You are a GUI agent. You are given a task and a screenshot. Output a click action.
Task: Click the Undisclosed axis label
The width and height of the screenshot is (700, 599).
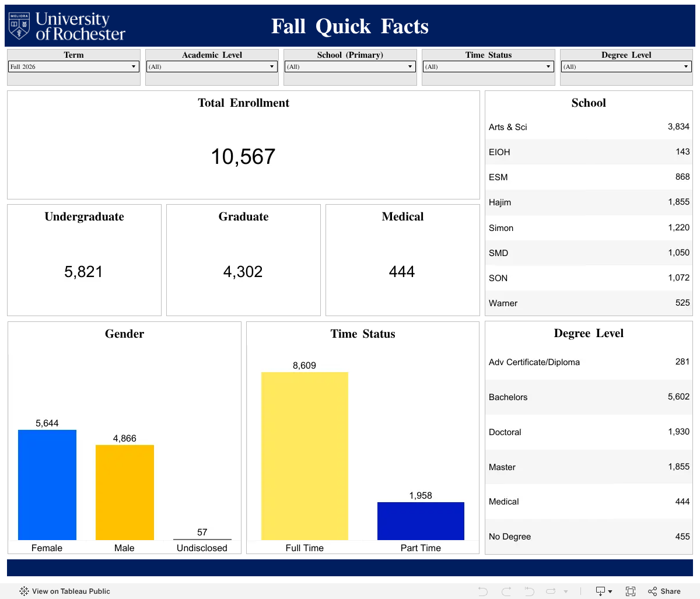(202, 548)
